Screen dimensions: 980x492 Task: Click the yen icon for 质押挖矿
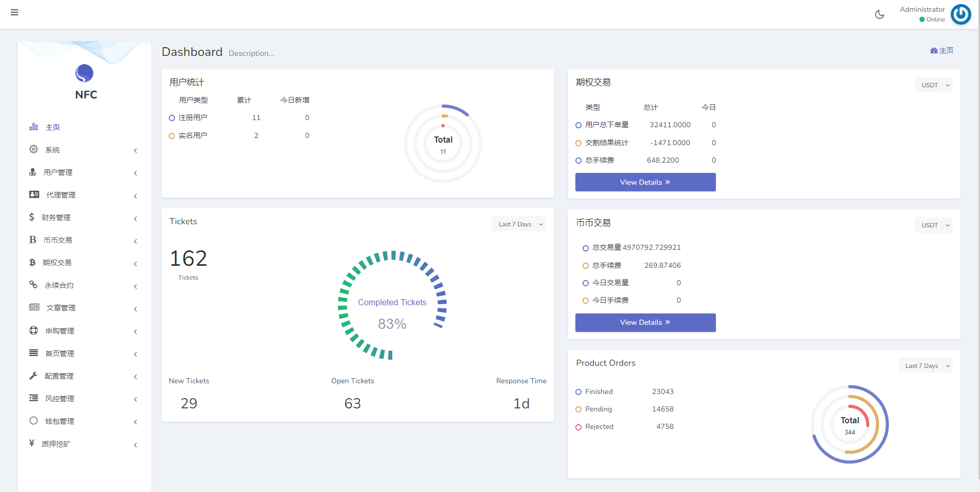click(x=32, y=443)
